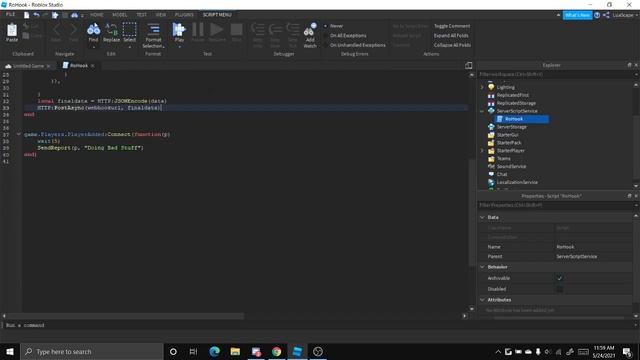This screenshot has width=640, height=360.
Task: Click Toggle Comment action
Action: pos(452,26)
